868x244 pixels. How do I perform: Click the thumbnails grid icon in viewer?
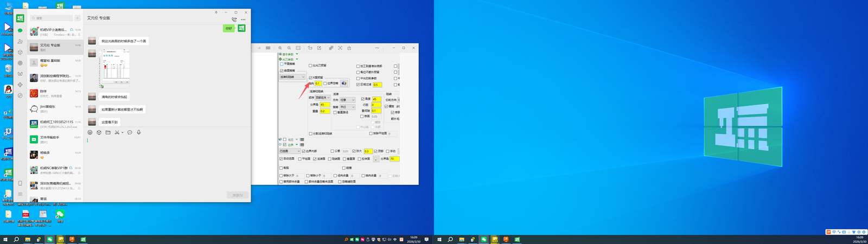pos(268,48)
